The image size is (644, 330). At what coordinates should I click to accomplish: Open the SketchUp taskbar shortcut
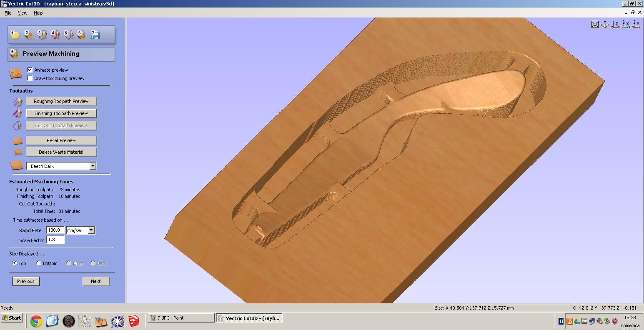tap(134, 321)
